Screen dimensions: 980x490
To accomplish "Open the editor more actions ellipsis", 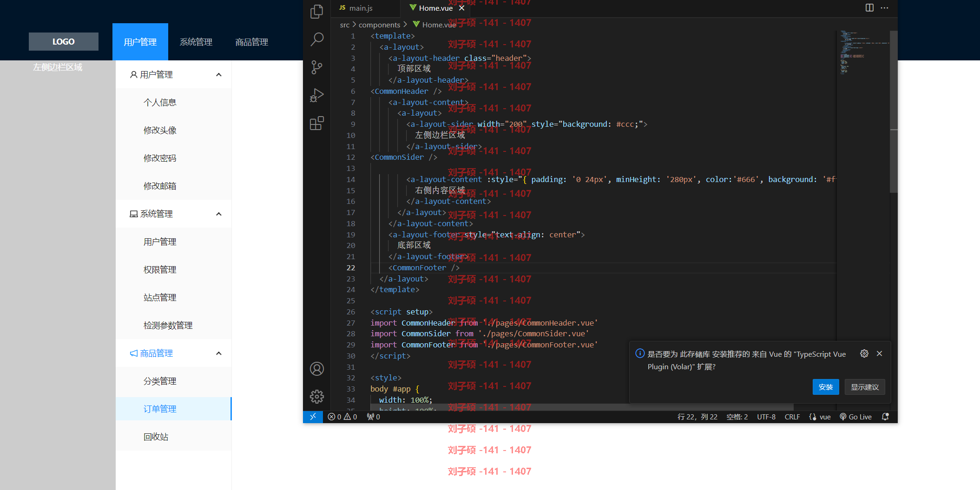I will [x=884, y=8].
